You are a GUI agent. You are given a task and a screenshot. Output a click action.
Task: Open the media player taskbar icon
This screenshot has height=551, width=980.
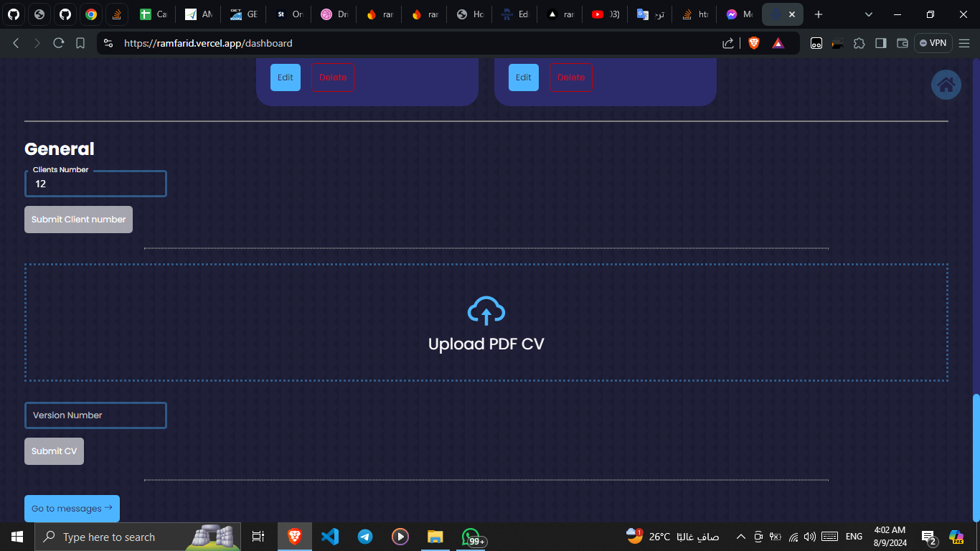[400, 537]
